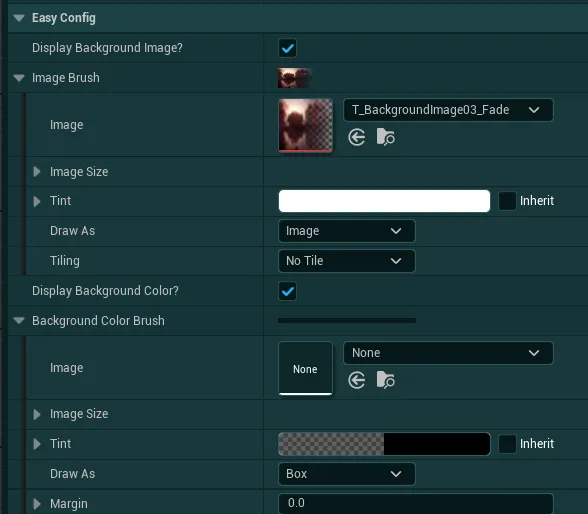Expand the Margin property
588x514 pixels.
37,504
